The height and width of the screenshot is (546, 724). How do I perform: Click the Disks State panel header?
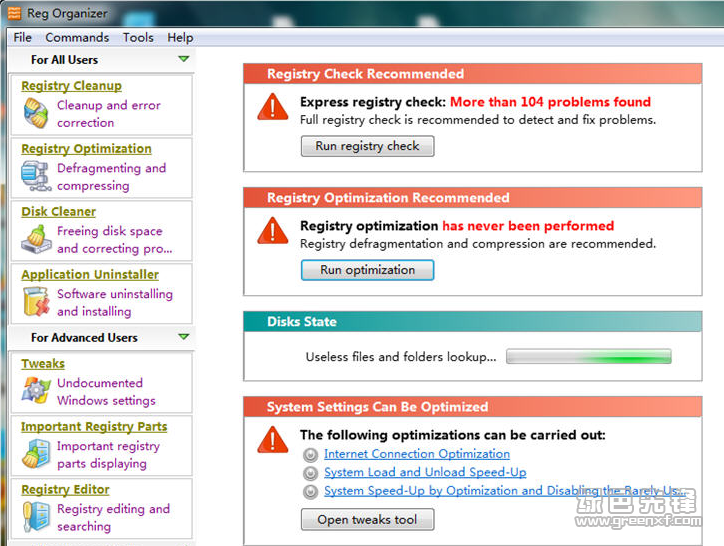pos(473,322)
